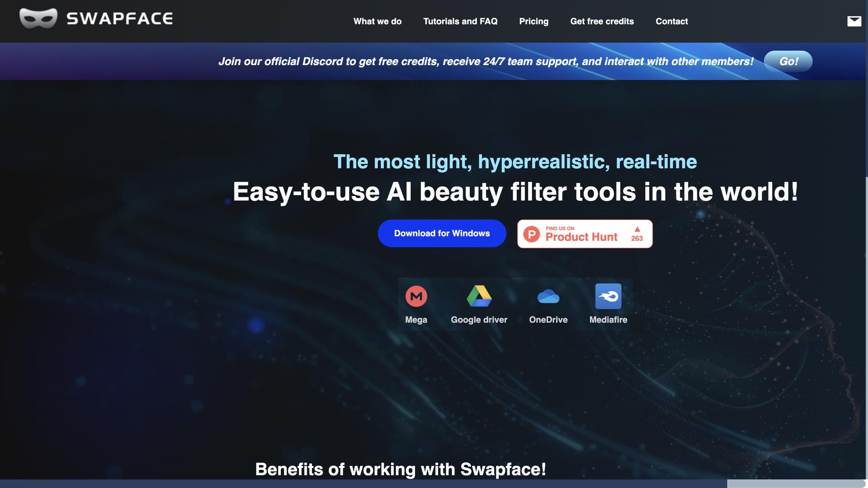This screenshot has height=488, width=868.
Task: Open the Get free credits menu item
Action: click(602, 21)
